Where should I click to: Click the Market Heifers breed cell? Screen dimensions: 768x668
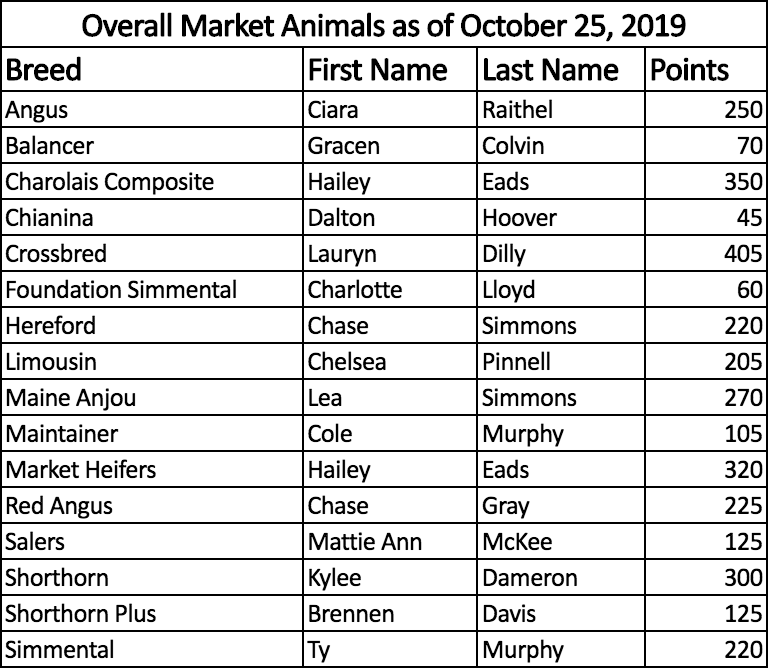(x=81, y=470)
